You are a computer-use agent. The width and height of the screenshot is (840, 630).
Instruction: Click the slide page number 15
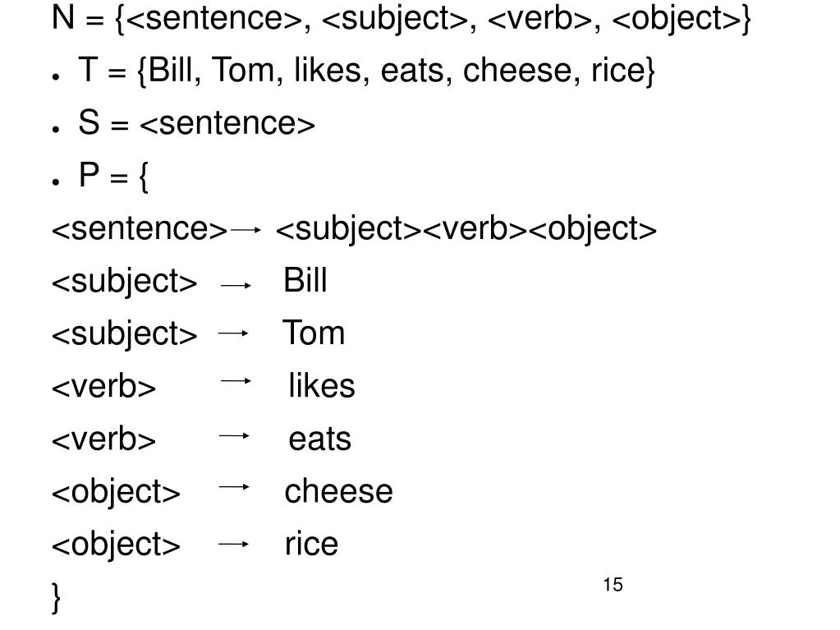click(613, 585)
